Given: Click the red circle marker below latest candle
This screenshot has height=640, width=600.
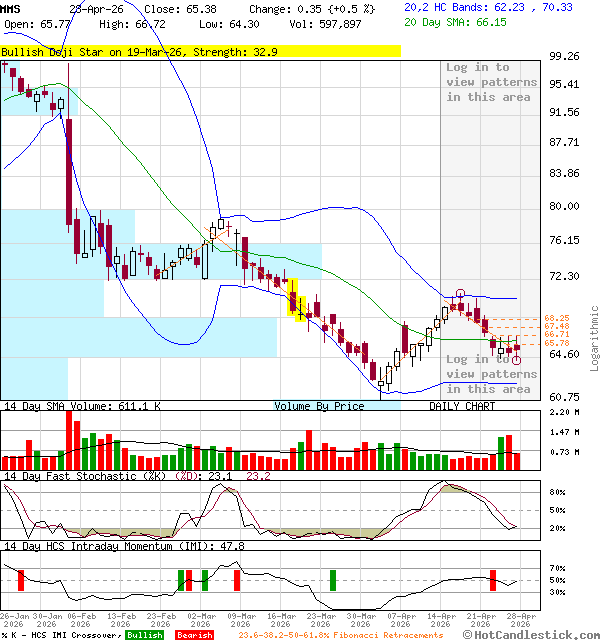Looking at the screenshot, I should pos(516,360).
